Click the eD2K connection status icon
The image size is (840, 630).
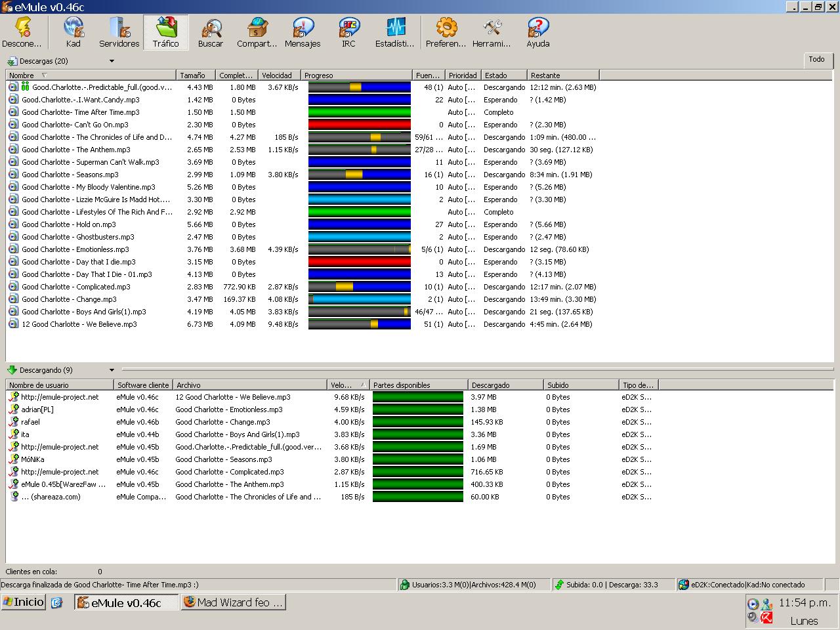684,585
